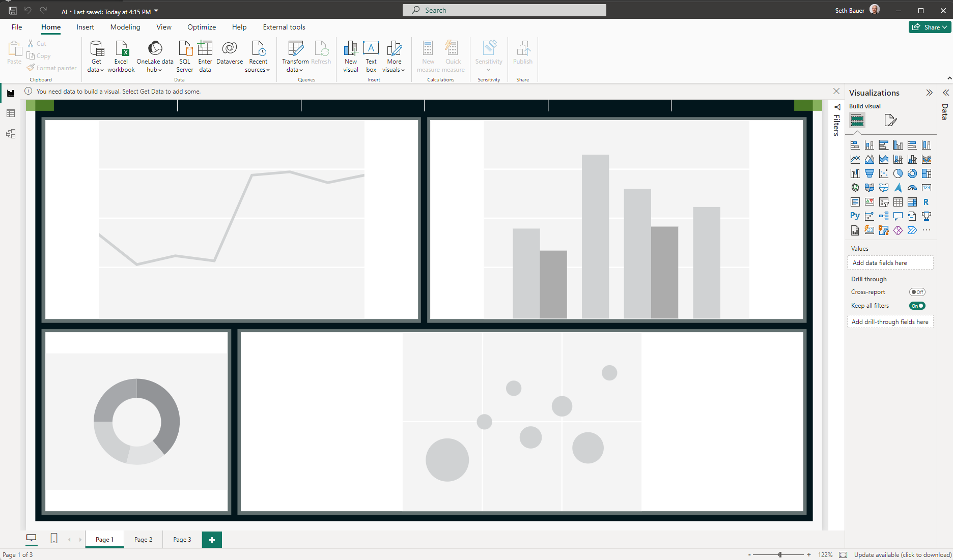
Task: Open Page 2 of the report
Action: 143,539
